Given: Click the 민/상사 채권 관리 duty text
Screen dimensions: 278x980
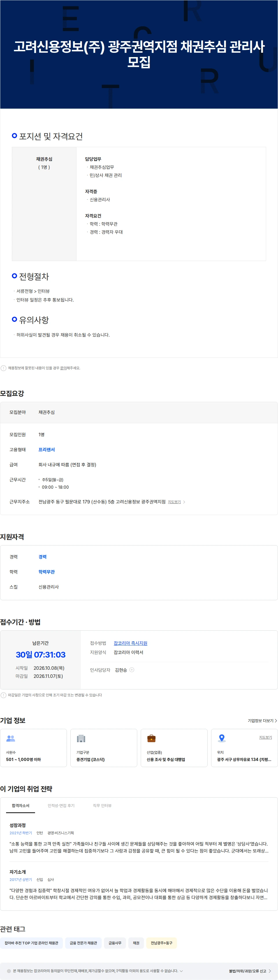Looking at the screenshot, I should coord(106,175).
